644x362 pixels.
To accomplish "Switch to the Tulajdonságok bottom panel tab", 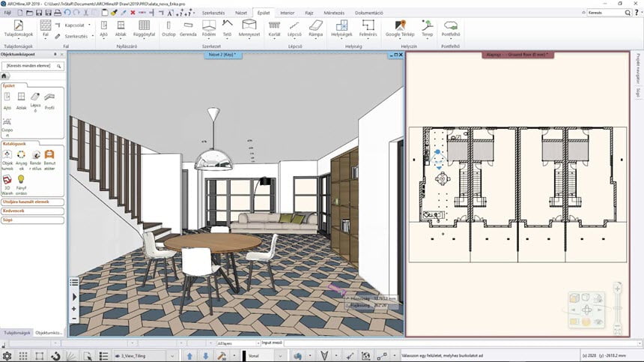I will 17,333.
